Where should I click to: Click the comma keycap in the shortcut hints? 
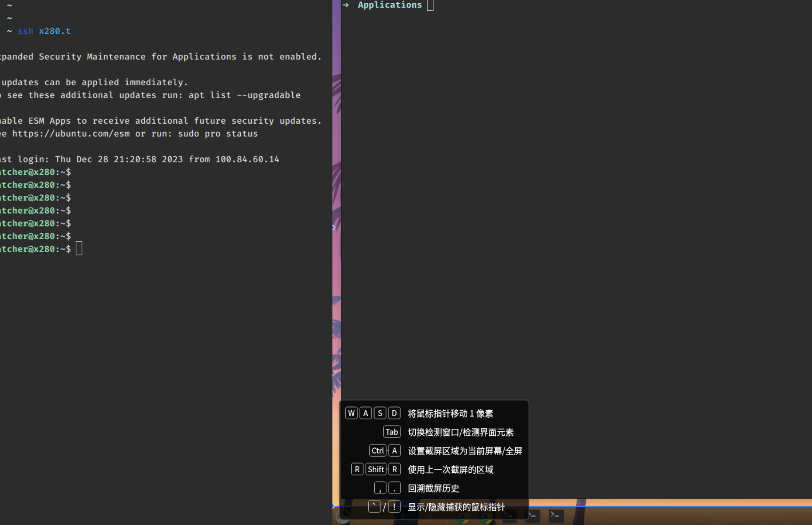coord(380,488)
